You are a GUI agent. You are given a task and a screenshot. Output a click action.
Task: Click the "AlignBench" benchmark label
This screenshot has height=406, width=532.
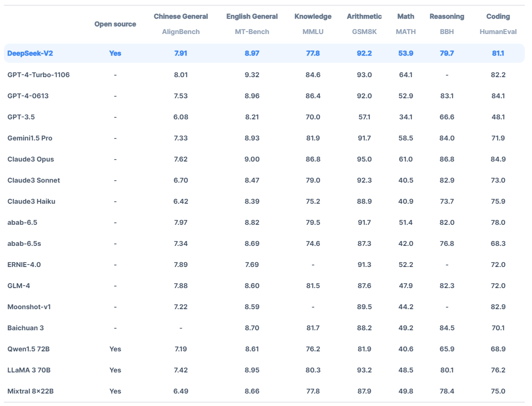point(181,32)
